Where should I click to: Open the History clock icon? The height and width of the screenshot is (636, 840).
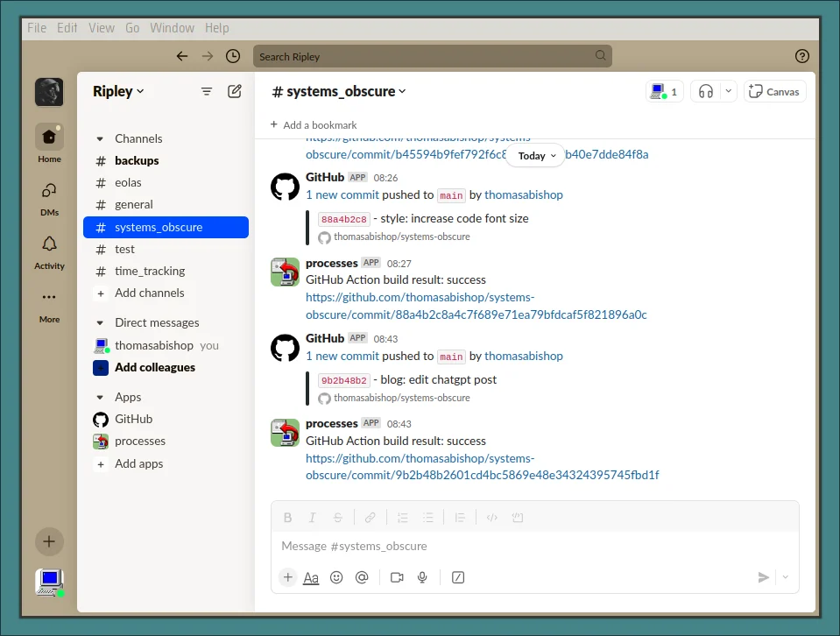pos(232,56)
